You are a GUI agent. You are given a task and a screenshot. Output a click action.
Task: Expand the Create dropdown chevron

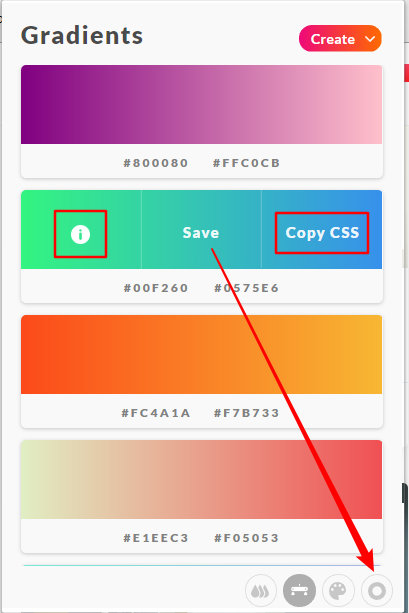click(x=370, y=39)
